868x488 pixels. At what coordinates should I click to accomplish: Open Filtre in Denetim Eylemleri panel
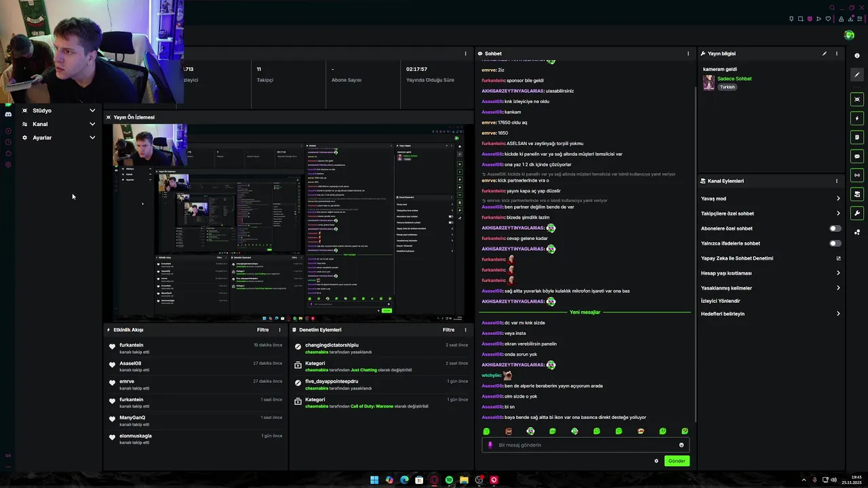click(448, 330)
